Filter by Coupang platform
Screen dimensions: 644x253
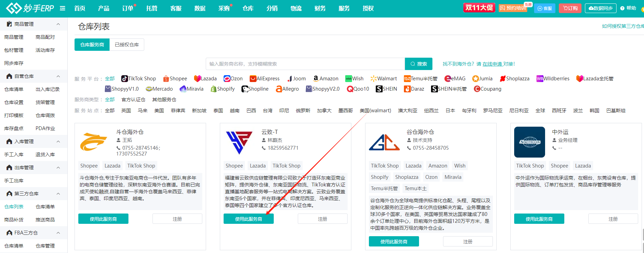click(x=487, y=89)
